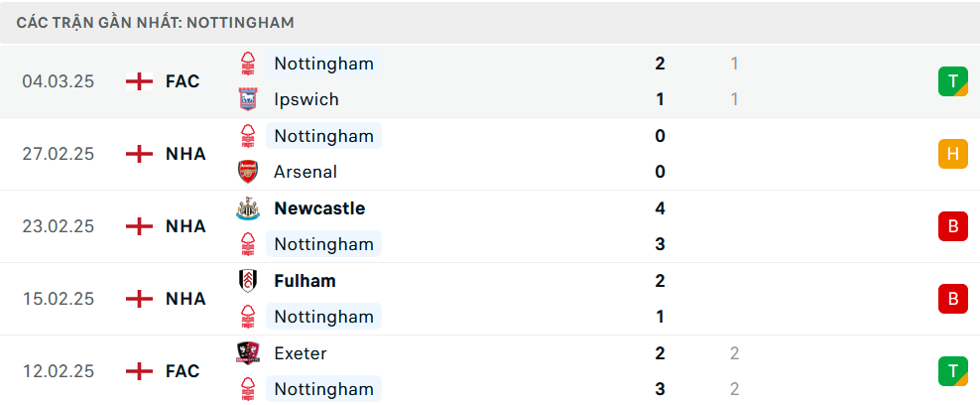Click the green T badge for Ipswich match
The height and width of the screenshot is (405, 980).
coord(952,81)
